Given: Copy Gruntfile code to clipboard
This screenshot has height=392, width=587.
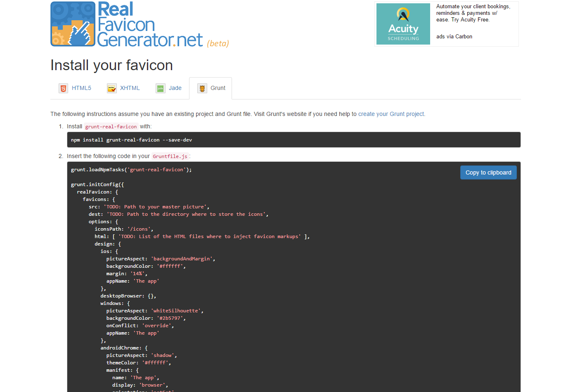Looking at the screenshot, I should point(488,172).
